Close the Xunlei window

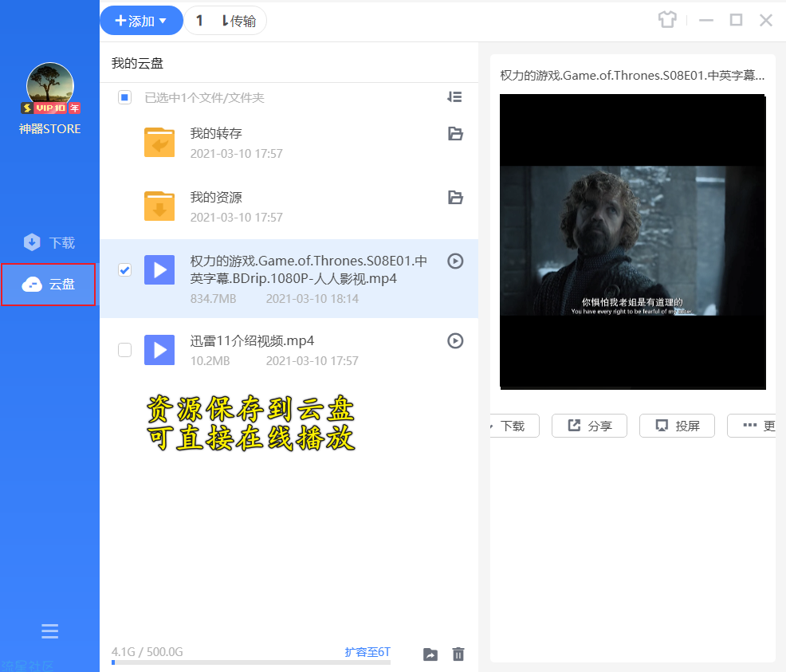(766, 20)
